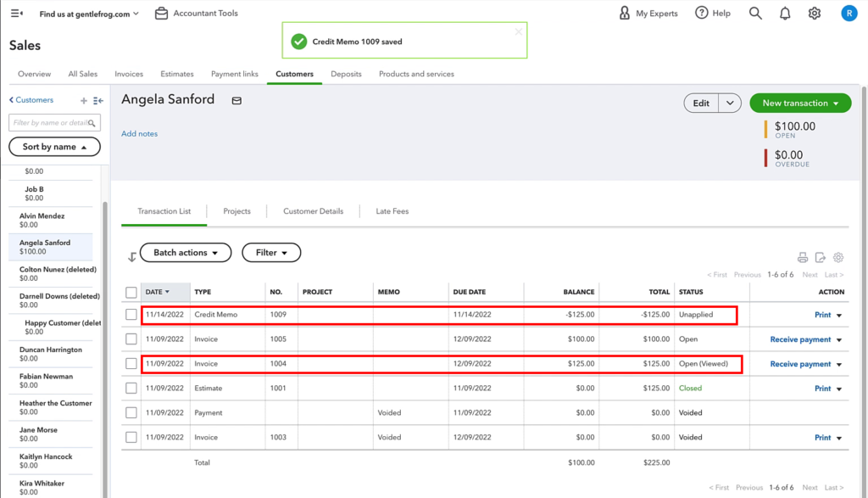Tick the checkbox for Invoice 1005

(x=131, y=339)
